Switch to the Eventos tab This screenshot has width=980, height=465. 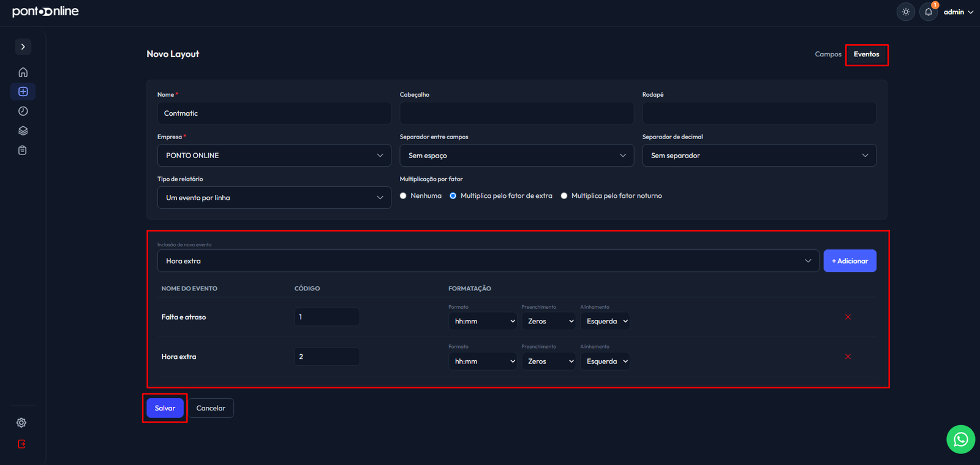[866, 55]
